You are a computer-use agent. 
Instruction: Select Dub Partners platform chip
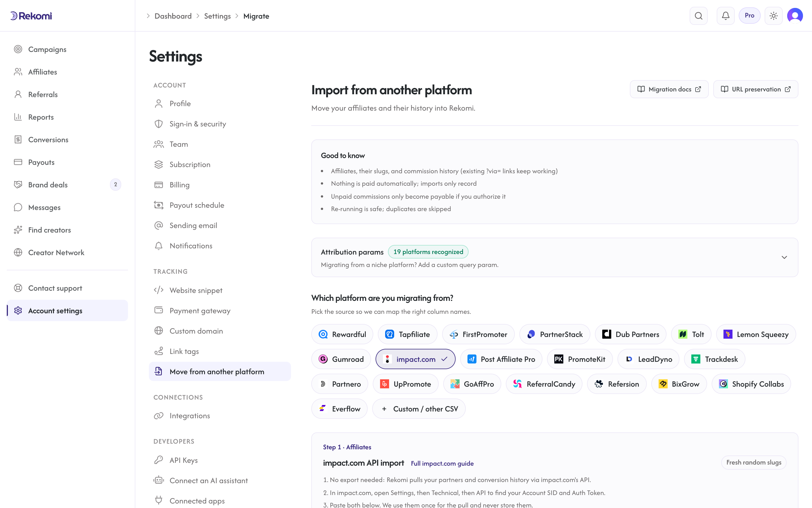coord(630,334)
